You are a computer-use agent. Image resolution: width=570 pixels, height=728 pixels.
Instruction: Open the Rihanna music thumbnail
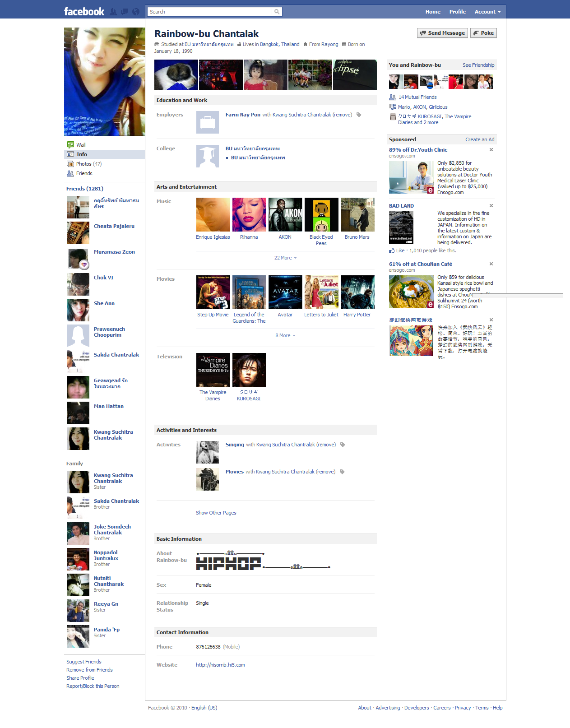point(249,215)
